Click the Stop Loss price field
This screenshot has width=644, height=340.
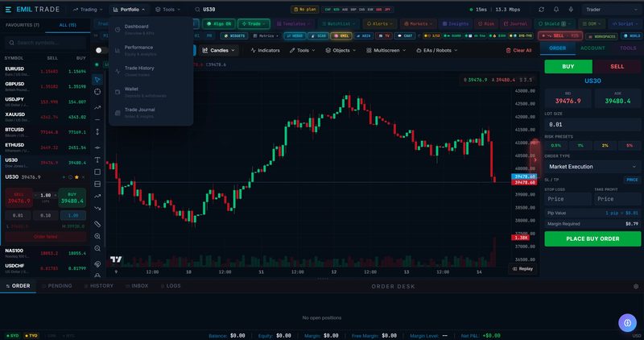(568, 198)
